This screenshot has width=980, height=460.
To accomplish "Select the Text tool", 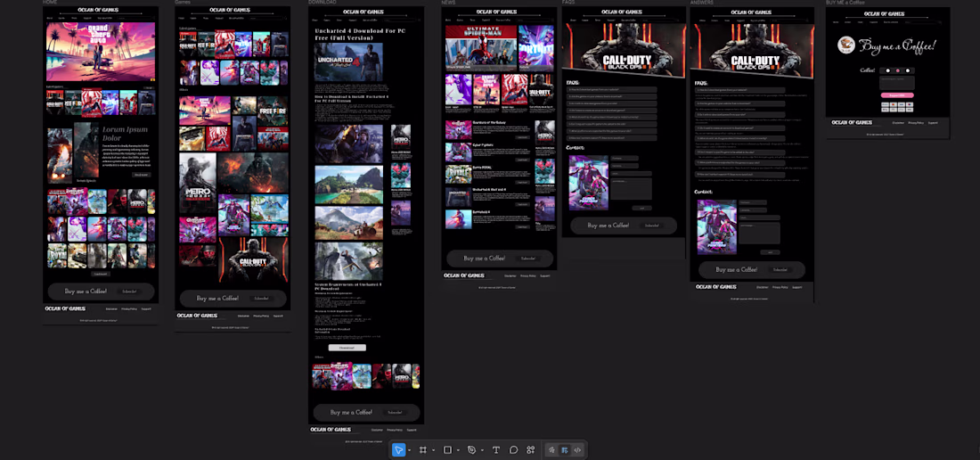I will pos(496,450).
